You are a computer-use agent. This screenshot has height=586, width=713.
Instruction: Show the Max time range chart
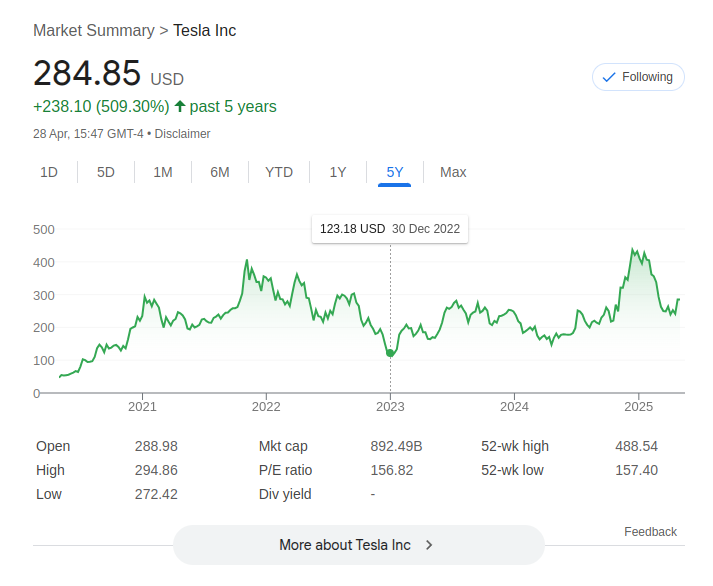(453, 172)
